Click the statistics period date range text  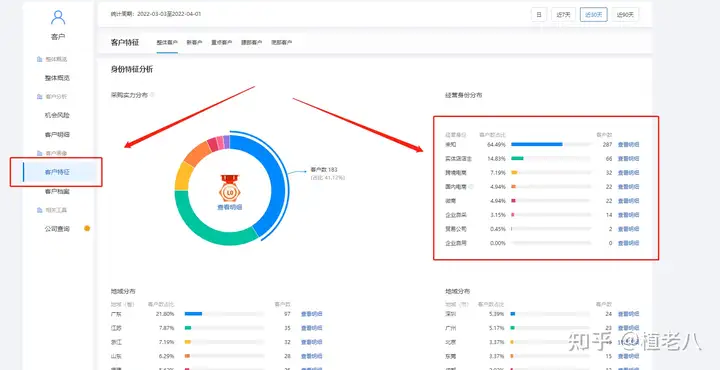tap(156, 14)
